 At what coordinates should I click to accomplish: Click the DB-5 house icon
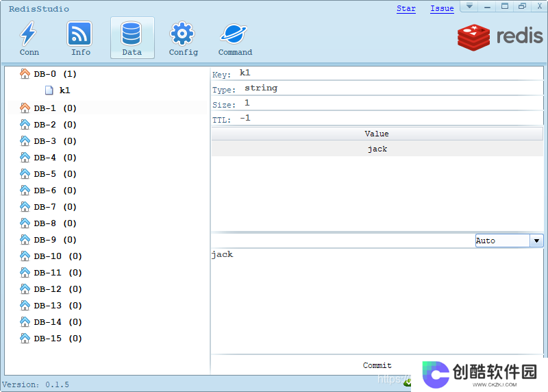point(25,174)
